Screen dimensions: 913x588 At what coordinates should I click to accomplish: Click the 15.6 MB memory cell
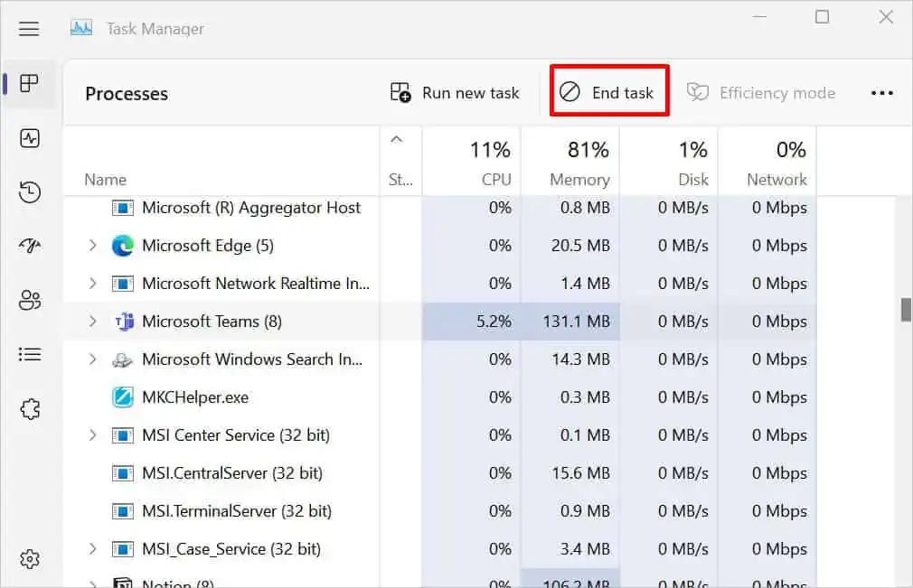tap(570, 473)
